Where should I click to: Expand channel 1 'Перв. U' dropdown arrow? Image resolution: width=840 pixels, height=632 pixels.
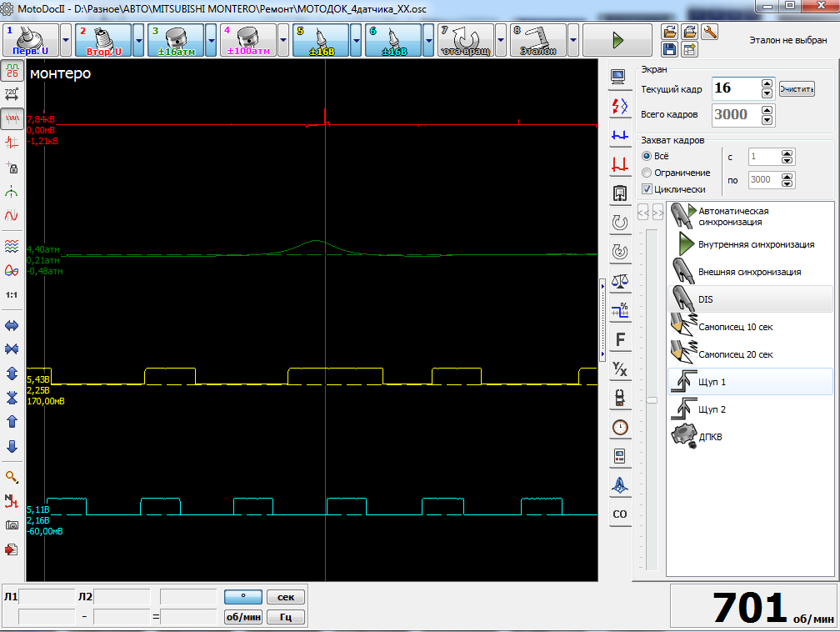67,39
